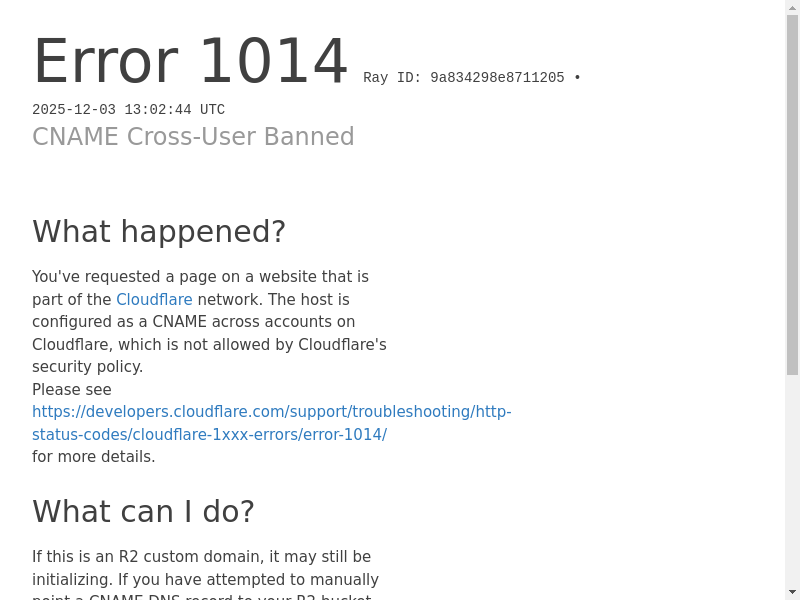The height and width of the screenshot is (600, 800).
Task: Click the "security policy." text line
Action: (x=88, y=367)
